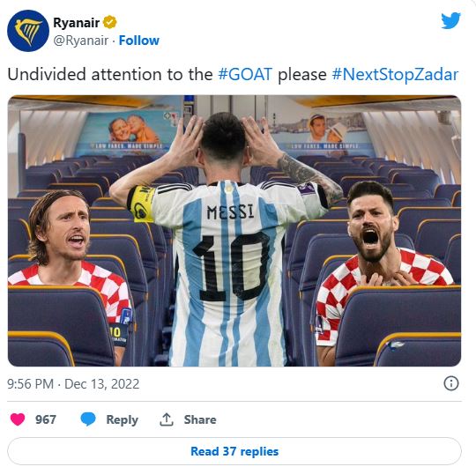Click the MESSI 10 jersey in photo
This screenshot has height=467, width=476.
[x=231, y=267]
